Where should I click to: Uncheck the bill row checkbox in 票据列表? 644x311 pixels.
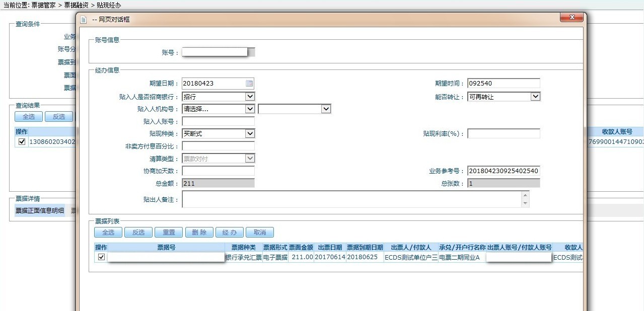tap(101, 257)
